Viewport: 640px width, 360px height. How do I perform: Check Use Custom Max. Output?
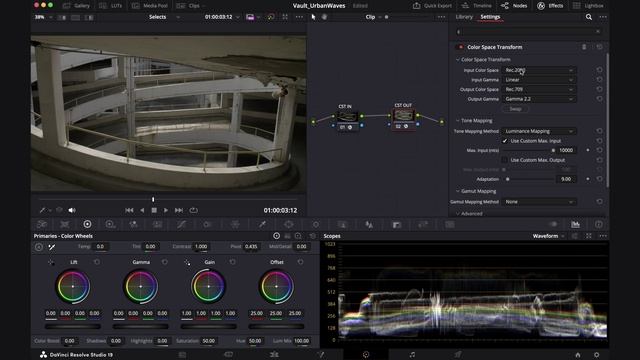point(505,160)
